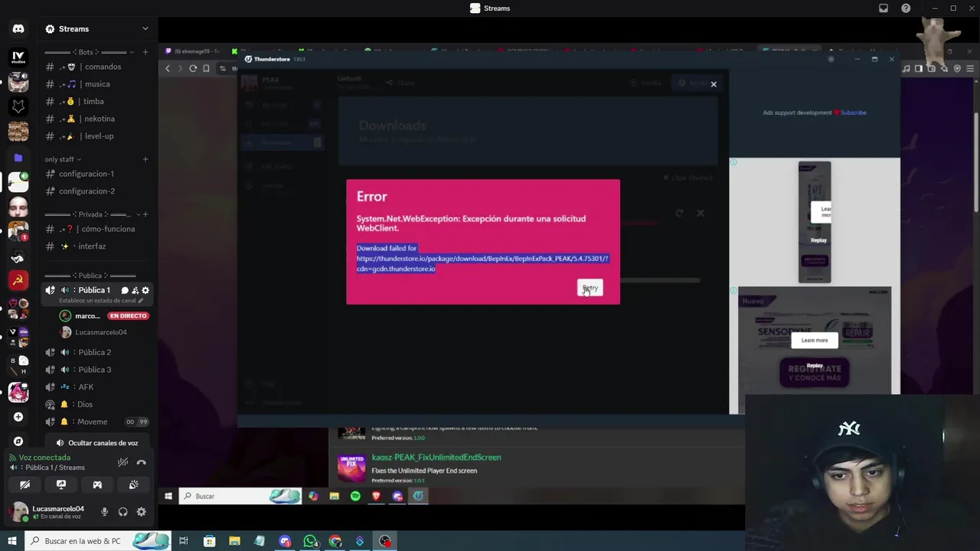
Task: Create channel in only staff category
Action: [x=145, y=159]
